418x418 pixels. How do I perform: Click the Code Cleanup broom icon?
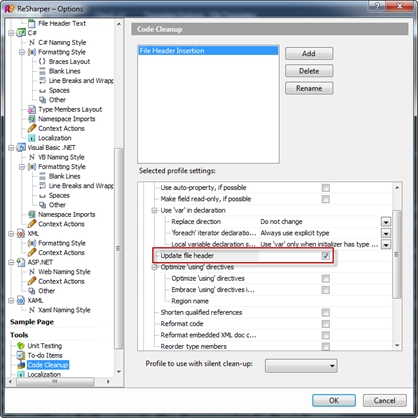21,365
